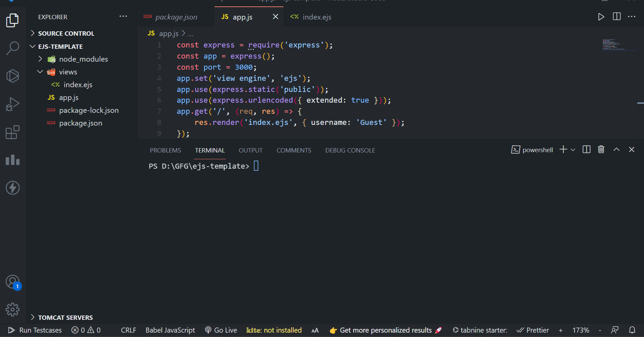Click Run Testcases in status bar
The image size is (644, 337).
pos(35,330)
